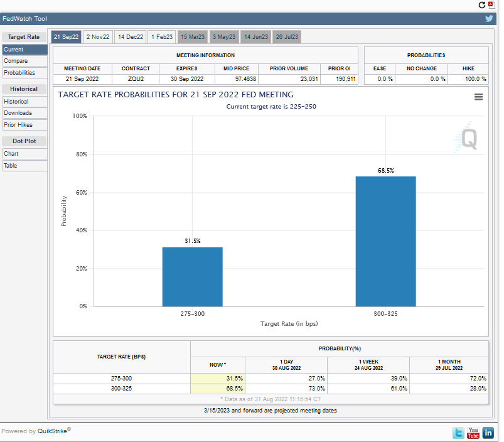Open the 26 Jul23 tab
The width and height of the screenshot is (504, 442).
pyautogui.click(x=287, y=37)
